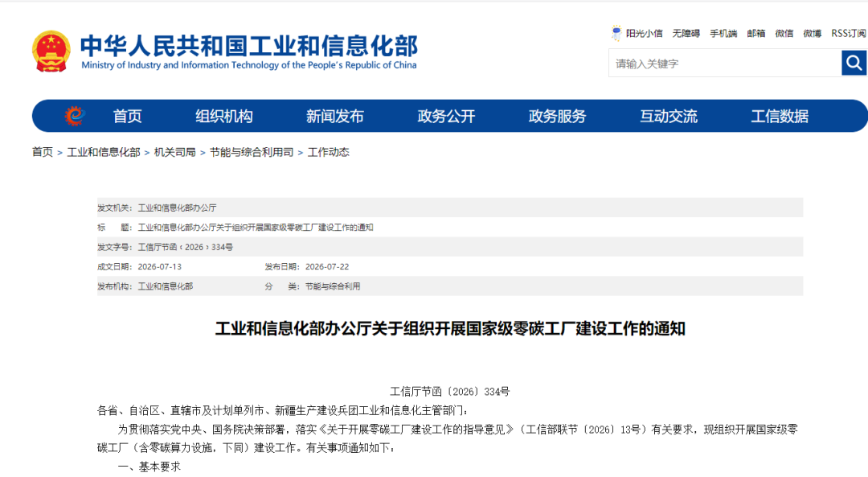Screen dimensions: 868x477
Task: Open the 互动交流 menu
Action: tap(669, 117)
